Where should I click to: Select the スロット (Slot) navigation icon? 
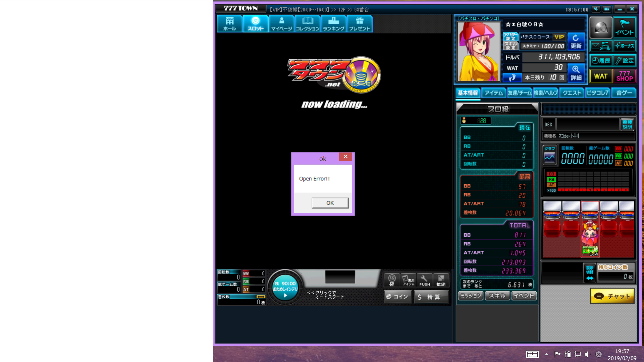[256, 24]
